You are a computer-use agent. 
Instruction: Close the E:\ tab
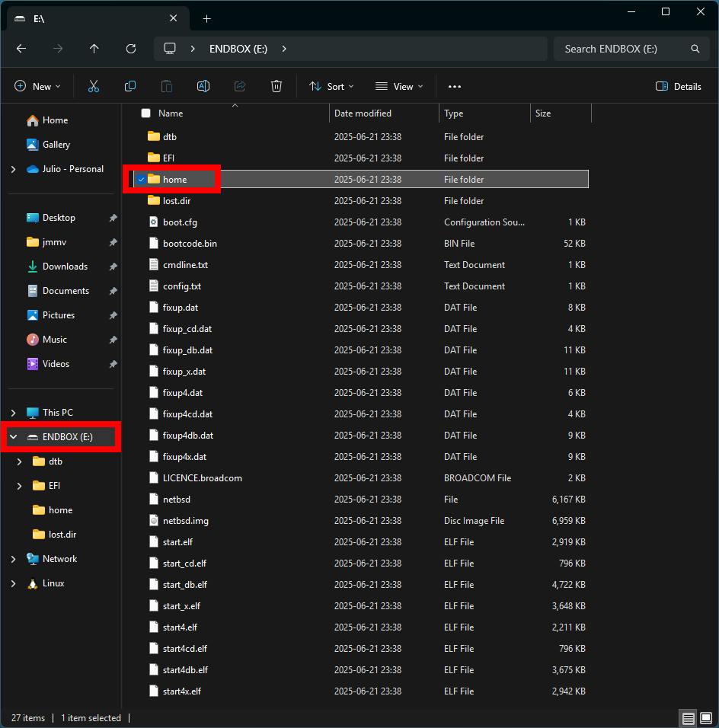tap(173, 18)
